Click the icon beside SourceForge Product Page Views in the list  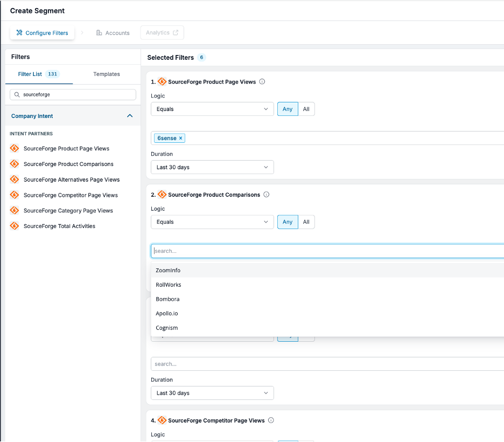tap(15, 148)
